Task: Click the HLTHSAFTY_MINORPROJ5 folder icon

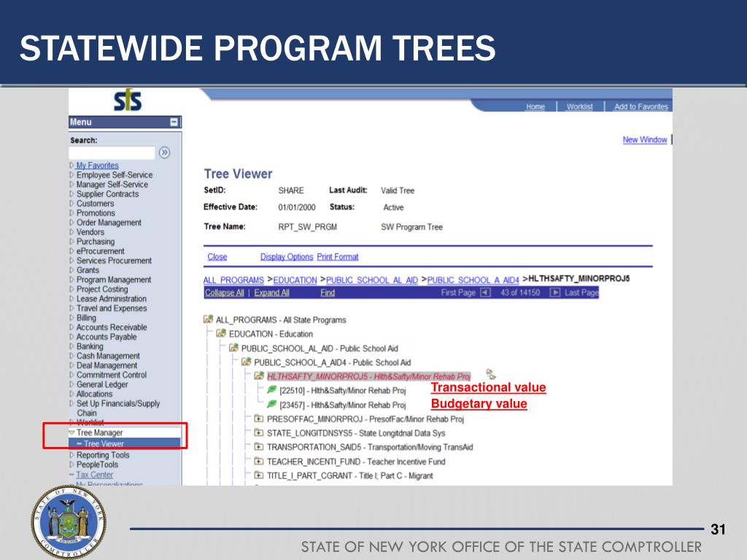Action: (x=259, y=376)
